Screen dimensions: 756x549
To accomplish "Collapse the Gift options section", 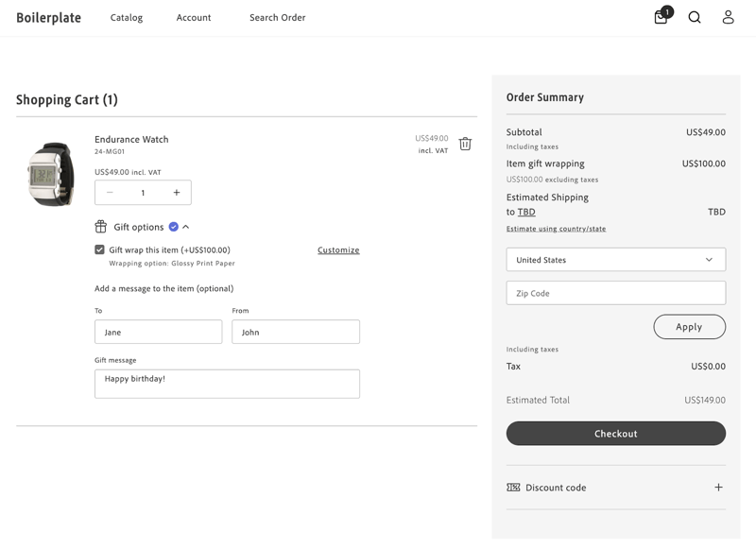I will [186, 227].
